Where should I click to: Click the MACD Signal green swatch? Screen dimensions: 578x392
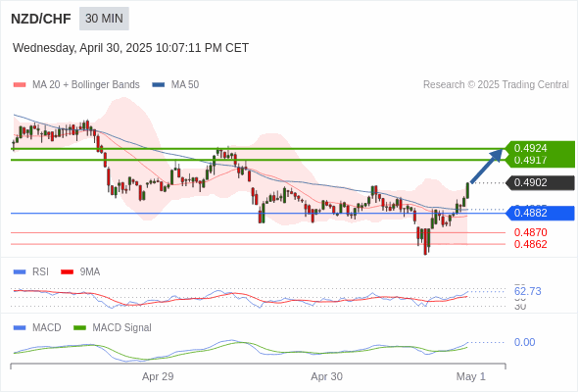click(79, 328)
